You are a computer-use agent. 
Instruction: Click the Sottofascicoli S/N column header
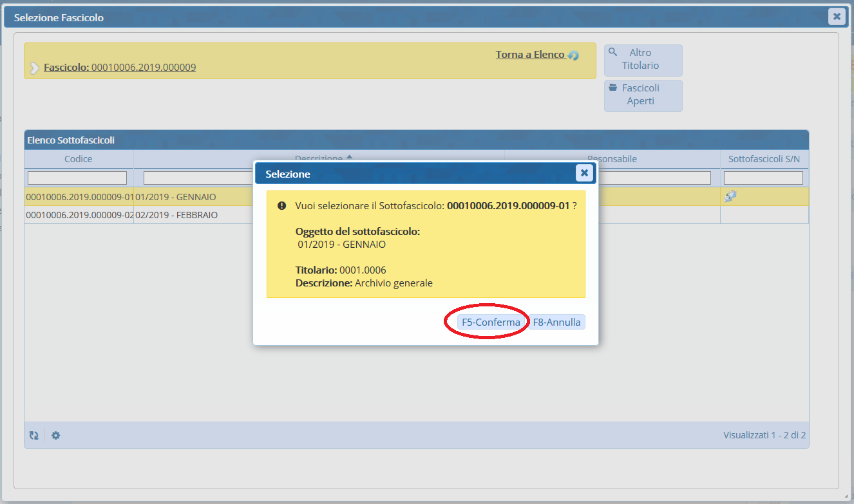764,159
